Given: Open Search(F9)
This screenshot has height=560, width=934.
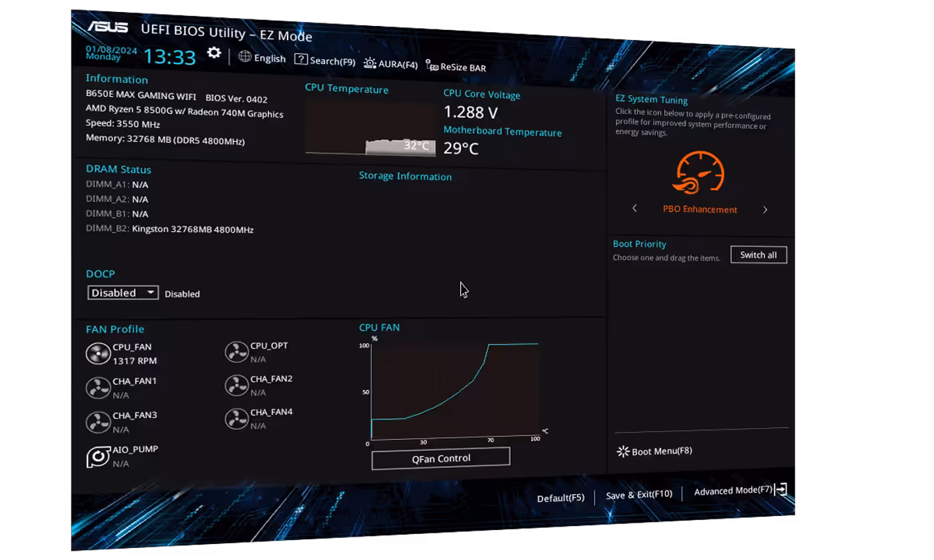Looking at the screenshot, I should pos(325,60).
